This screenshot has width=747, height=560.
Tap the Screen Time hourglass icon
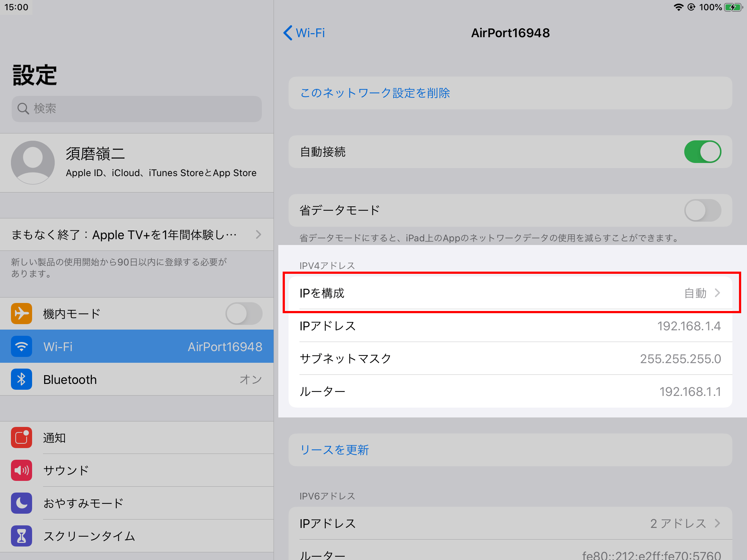[x=22, y=536]
